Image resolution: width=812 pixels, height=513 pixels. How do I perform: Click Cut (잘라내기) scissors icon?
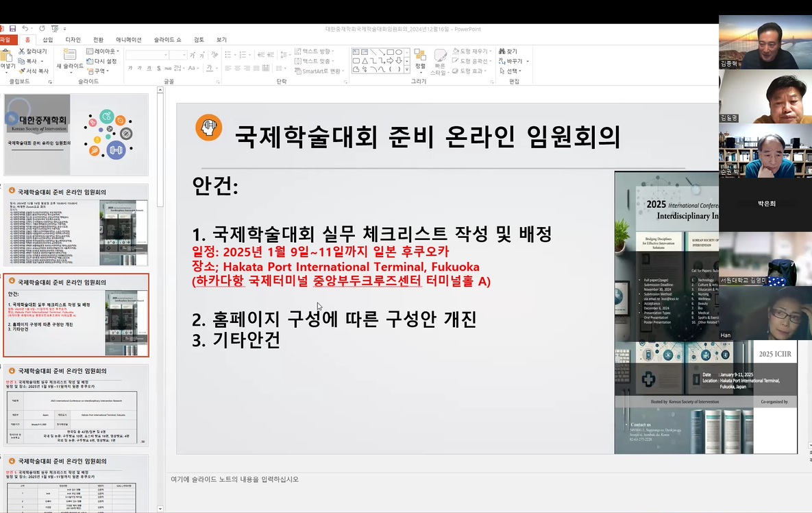click(x=22, y=51)
